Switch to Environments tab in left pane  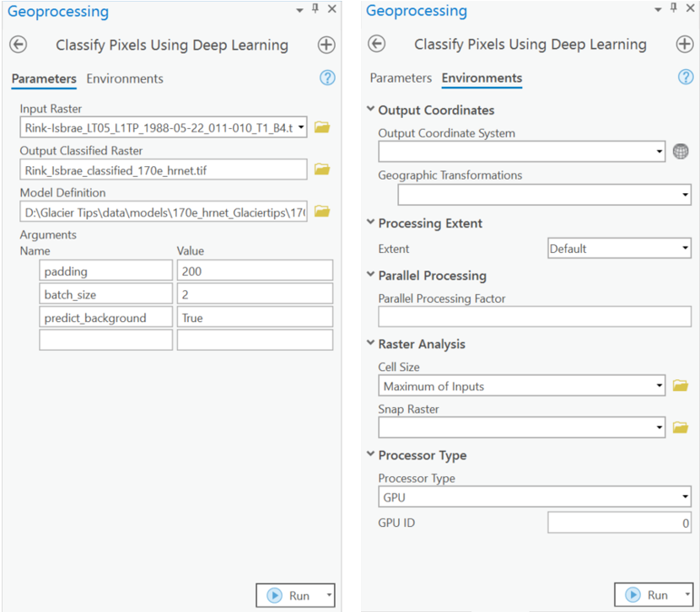coord(125,78)
